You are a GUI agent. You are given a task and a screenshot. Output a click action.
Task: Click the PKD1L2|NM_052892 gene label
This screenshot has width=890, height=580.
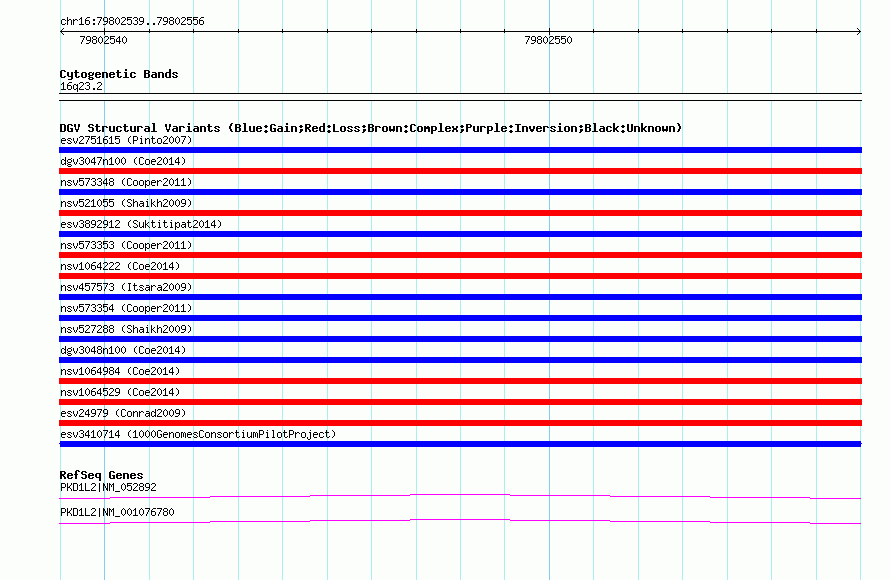[108, 487]
